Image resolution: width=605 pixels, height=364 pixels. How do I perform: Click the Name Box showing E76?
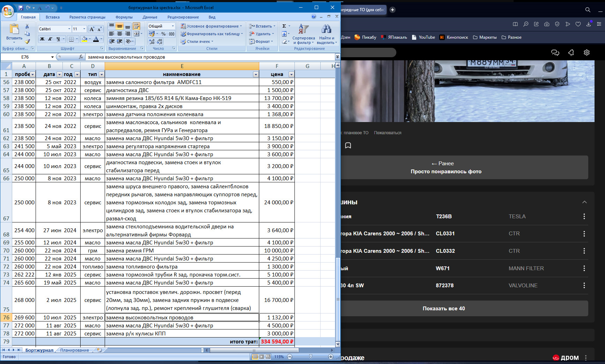[25, 57]
